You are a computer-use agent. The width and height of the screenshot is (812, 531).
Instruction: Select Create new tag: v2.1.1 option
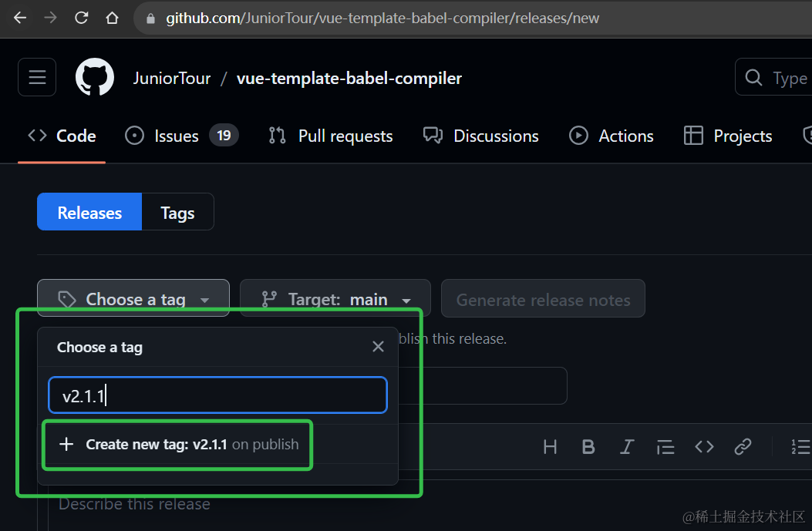coord(177,445)
